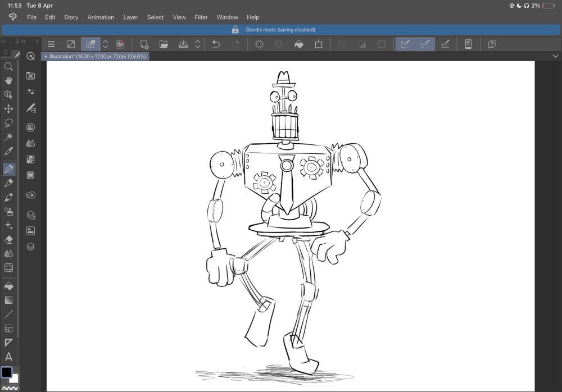Open the hamburger menu in command bar
Screen dimensions: 562x392
tap(51, 44)
